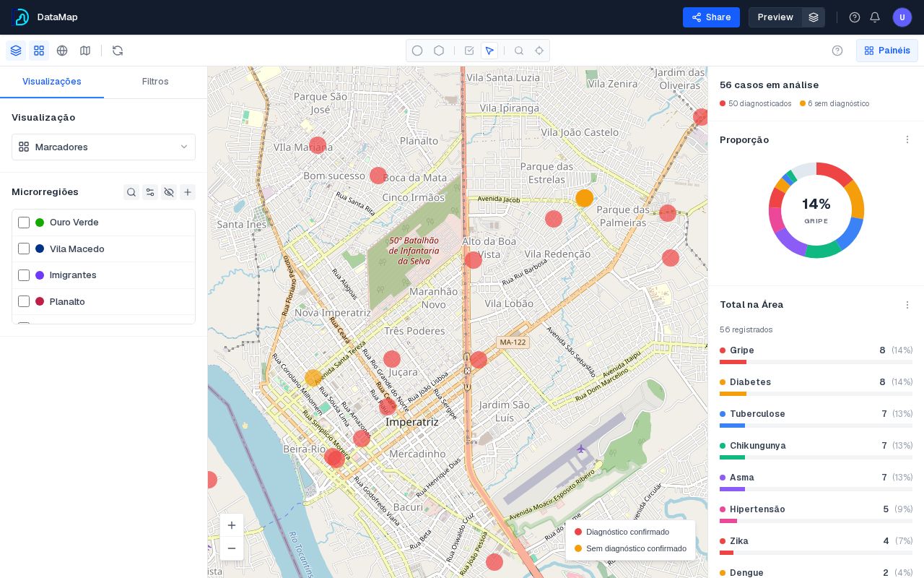Select the circle drawing tool
The height and width of the screenshot is (578, 924).
pyautogui.click(x=417, y=51)
